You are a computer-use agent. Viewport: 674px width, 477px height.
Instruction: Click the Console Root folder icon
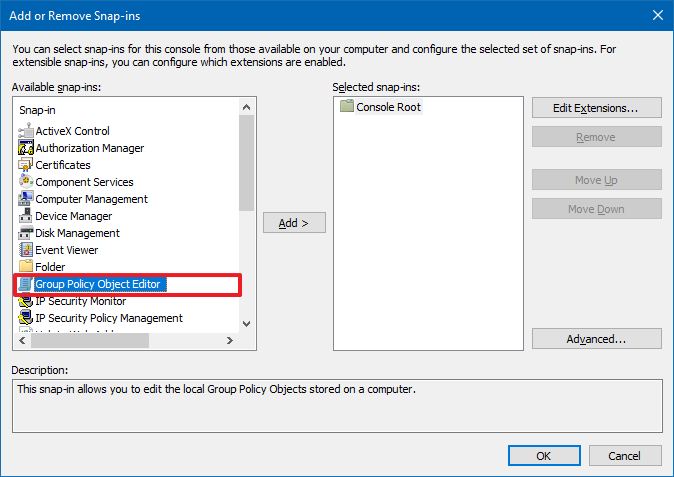pyautogui.click(x=346, y=106)
